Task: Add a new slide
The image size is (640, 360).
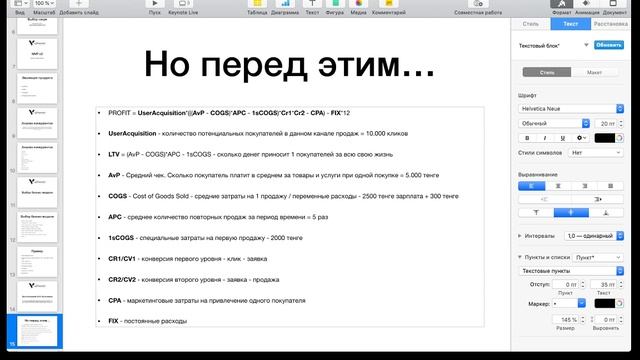Action: [x=79, y=4]
